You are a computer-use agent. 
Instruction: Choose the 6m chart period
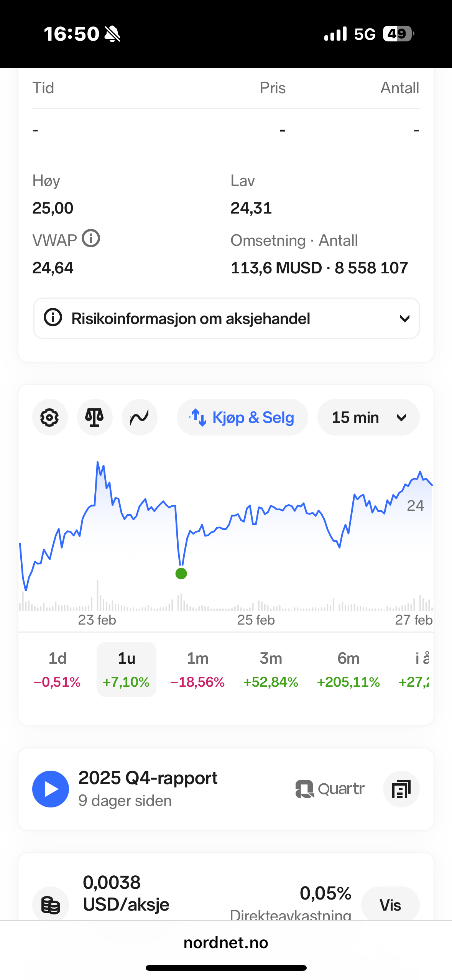(x=348, y=669)
